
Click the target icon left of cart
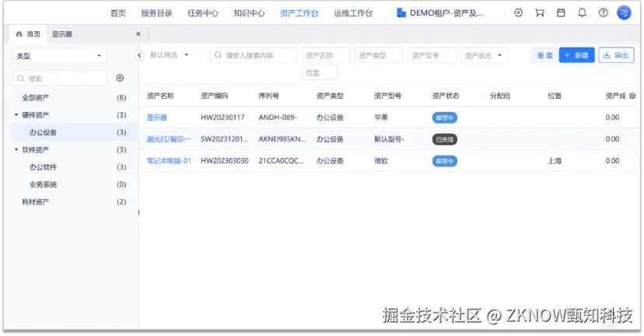pyautogui.click(x=518, y=12)
